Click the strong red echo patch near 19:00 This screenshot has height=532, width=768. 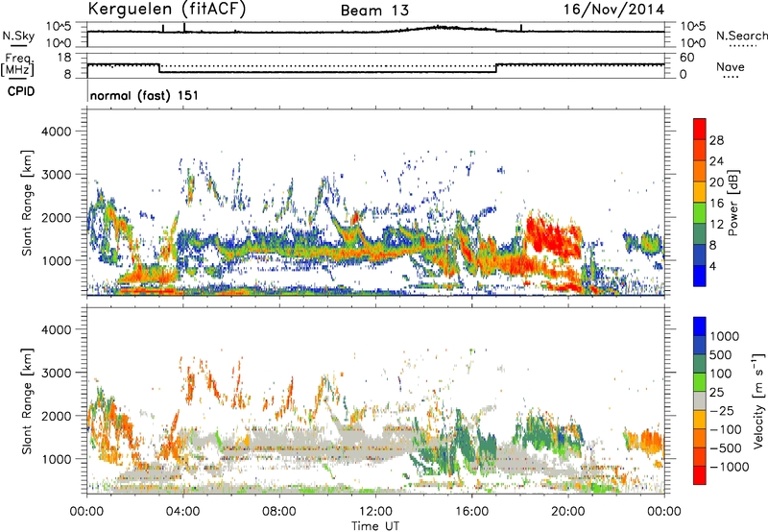tap(554, 235)
